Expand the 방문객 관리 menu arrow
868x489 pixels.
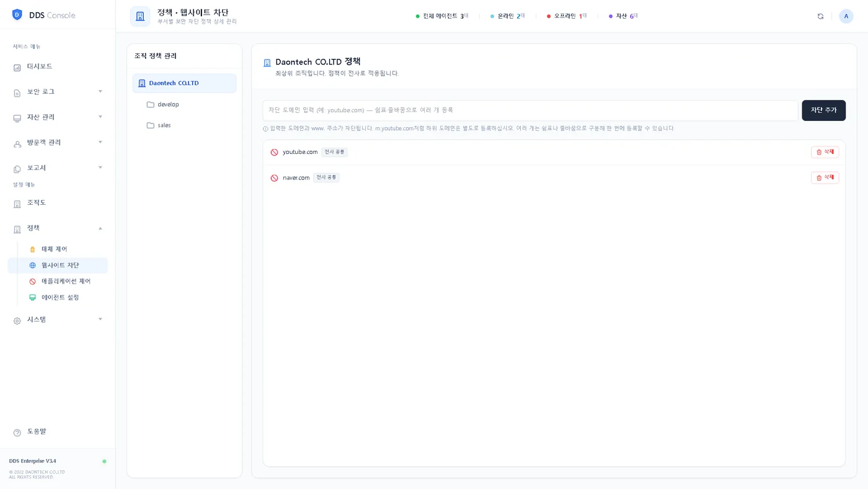[100, 142]
